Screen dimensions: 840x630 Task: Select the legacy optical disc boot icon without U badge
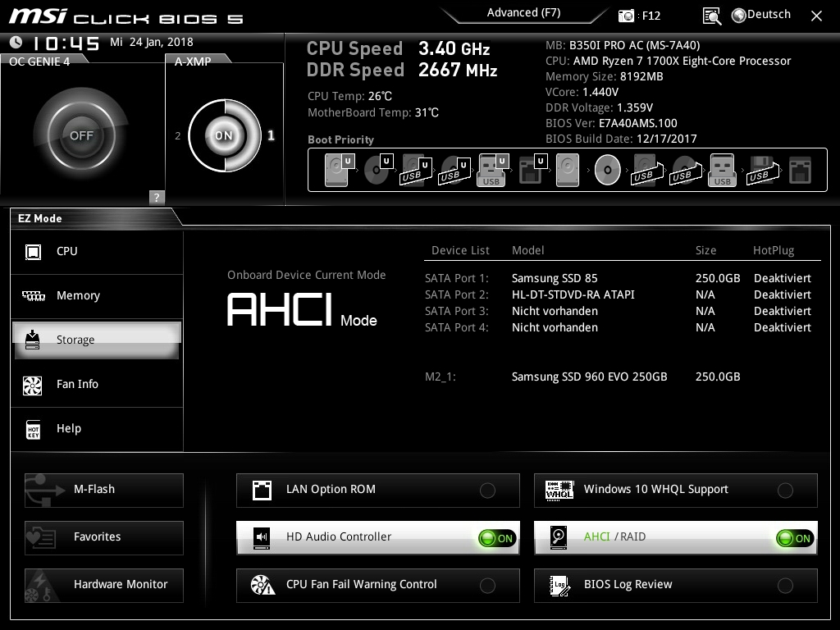(x=608, y=170)
